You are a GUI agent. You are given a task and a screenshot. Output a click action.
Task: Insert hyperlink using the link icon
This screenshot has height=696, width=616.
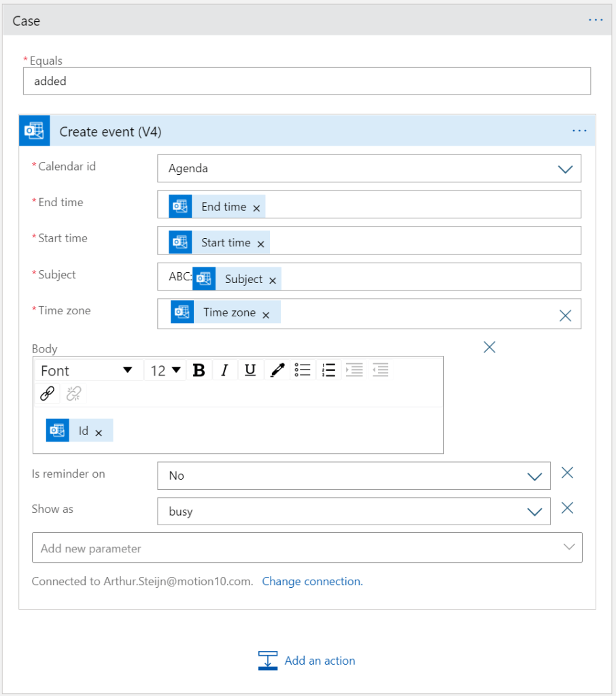click(x=47, y=393)
